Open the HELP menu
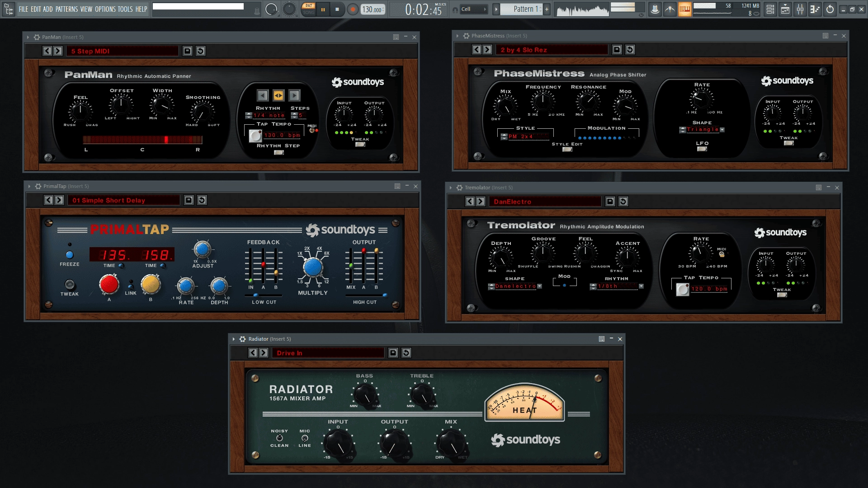The height and width of the screenshot is (488, 868). point(142,9)
